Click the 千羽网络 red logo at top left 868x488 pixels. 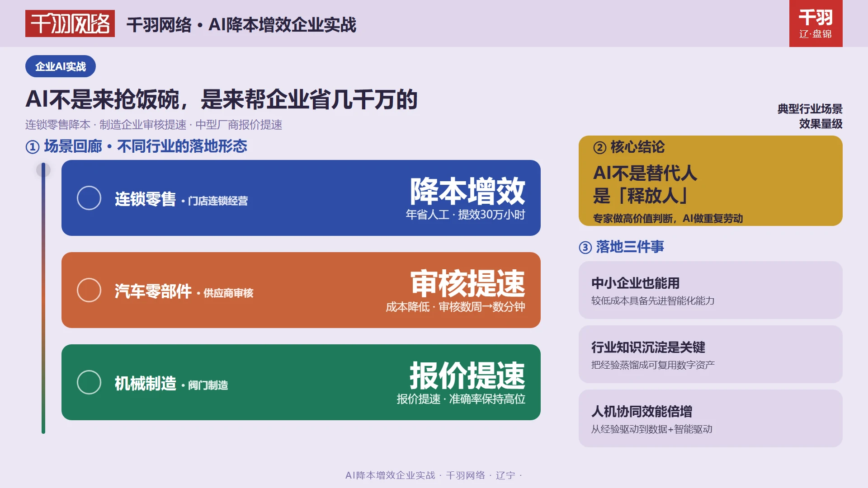pyautogui.click(x=70, y=23)
